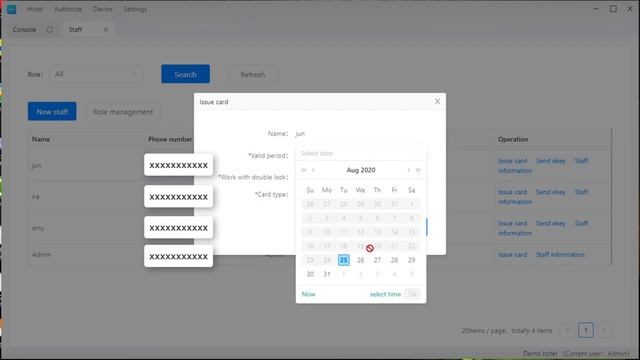640x360 pixels.
Task: Click page 1 in pagination
Action: click(x=586, y=330)
